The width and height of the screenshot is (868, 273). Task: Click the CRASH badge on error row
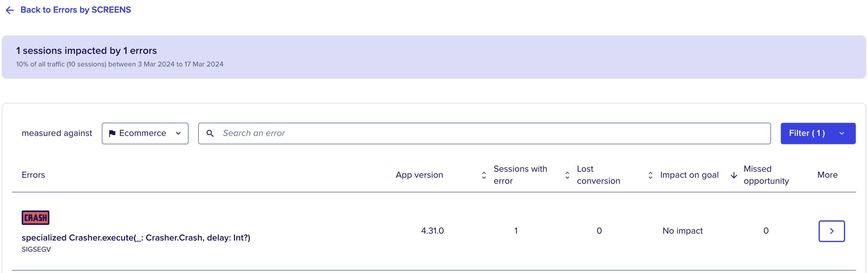(x=35, y=217)
